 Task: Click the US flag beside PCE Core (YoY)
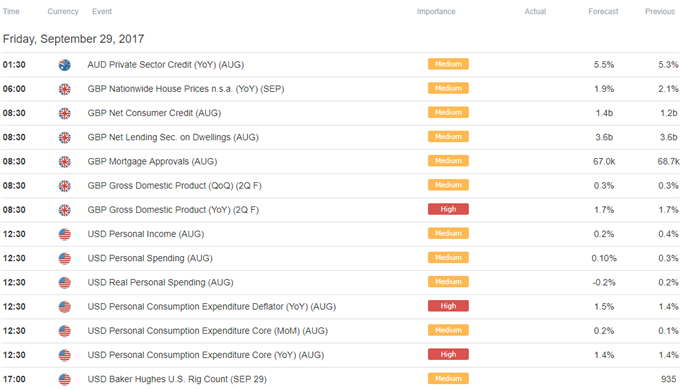[x=65, y=356]
